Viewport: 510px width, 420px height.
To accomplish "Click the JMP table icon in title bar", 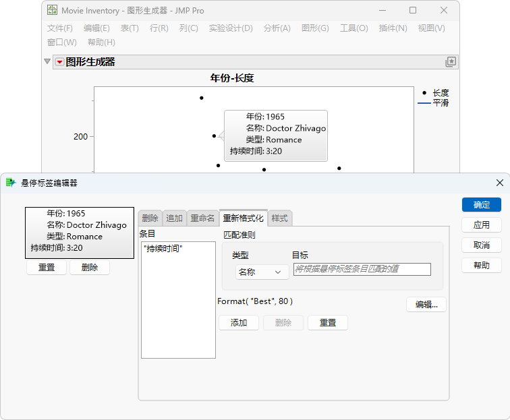I will click(x=52, y=10).
